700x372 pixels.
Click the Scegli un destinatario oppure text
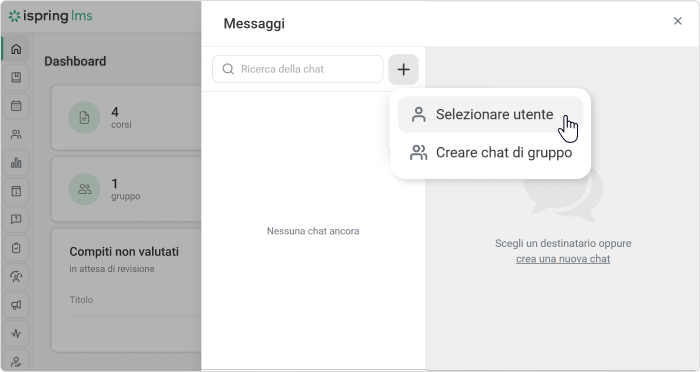click(x=563, y=243)
